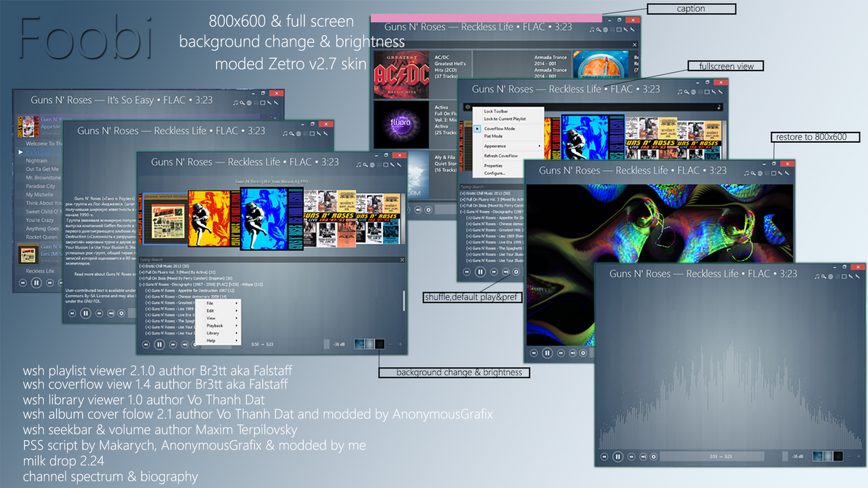
Task: Click the globe icon in the MilkDrop visualization window
Action: (x=760, y=173)
